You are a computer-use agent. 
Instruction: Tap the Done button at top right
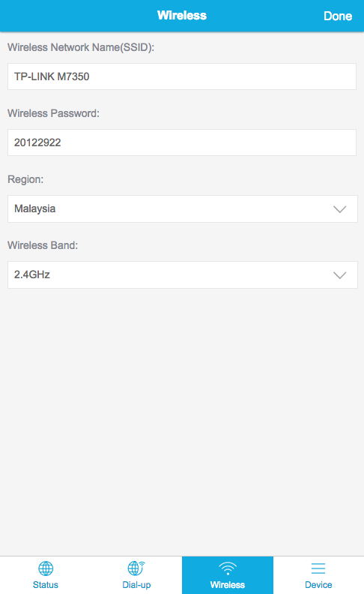coord(338,16)
